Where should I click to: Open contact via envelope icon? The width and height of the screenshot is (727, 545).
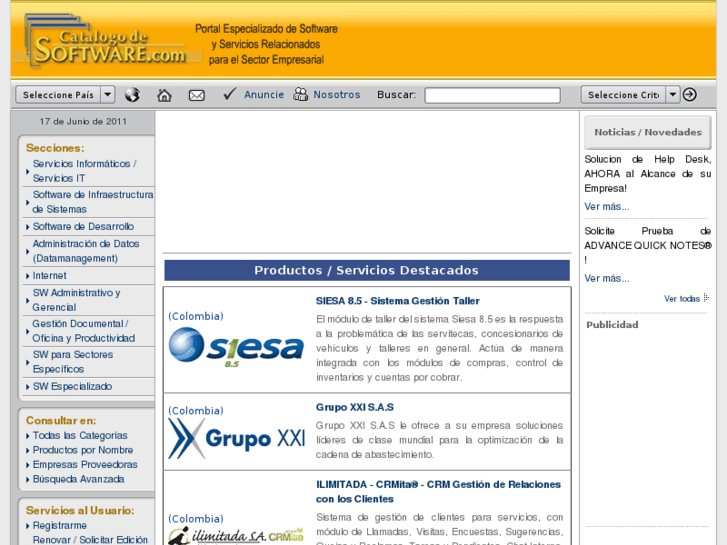[x=197, y=95]
